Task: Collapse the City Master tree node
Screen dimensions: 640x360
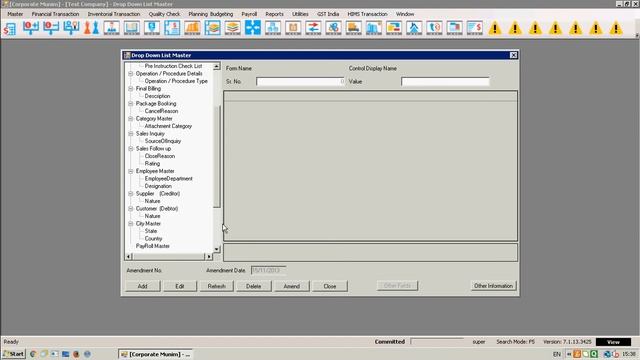Action: (131, 224)
